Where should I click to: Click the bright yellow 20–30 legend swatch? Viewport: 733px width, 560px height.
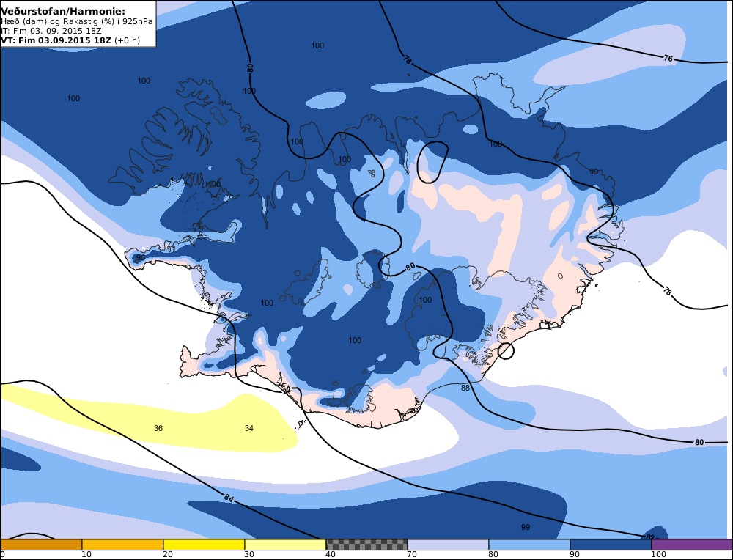(x=204, y=545)
